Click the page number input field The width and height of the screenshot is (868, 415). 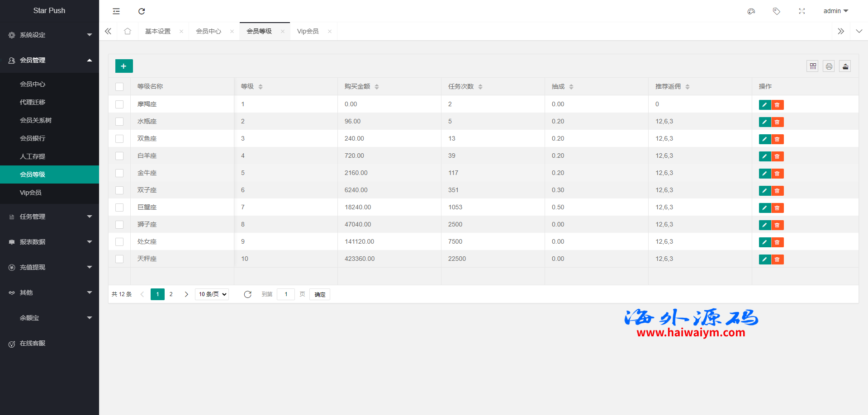(x=286, y=294)
